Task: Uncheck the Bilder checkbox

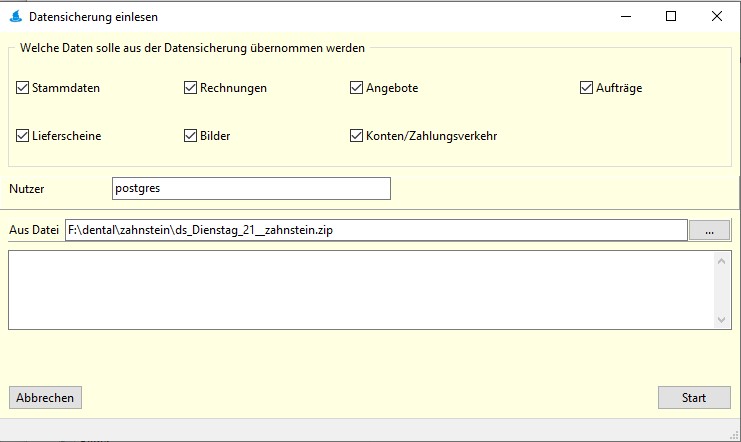Action: 190,136
